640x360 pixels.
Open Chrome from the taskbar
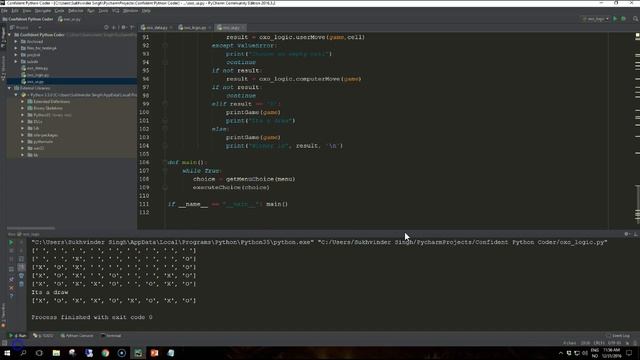(105, 353)
